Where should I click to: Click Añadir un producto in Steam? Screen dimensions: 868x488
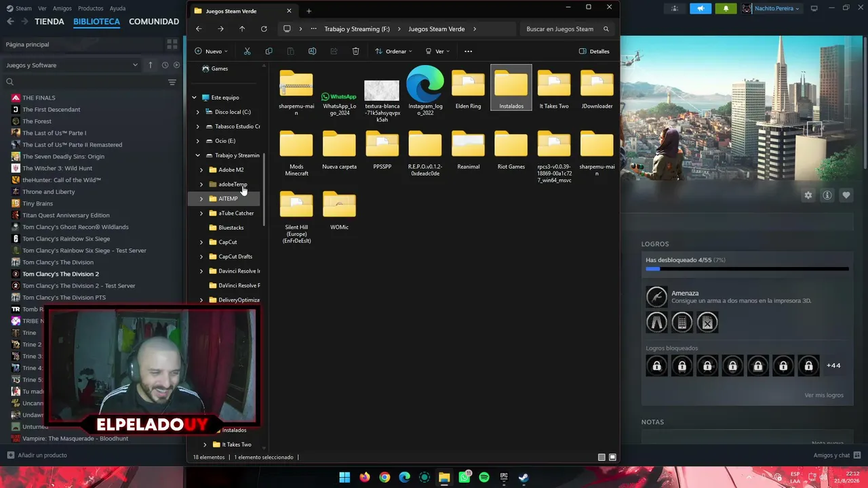pyautogui.click(x=37, y=455)
